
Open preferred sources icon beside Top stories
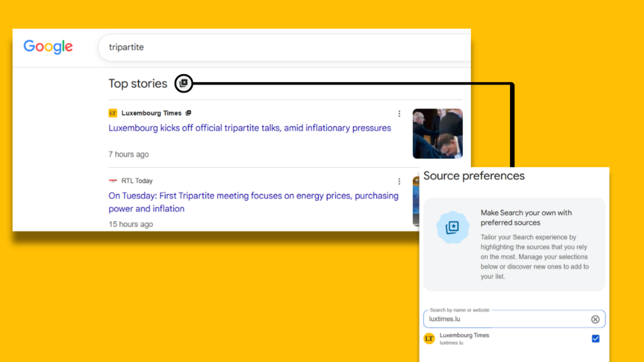(x=184, y=83)
